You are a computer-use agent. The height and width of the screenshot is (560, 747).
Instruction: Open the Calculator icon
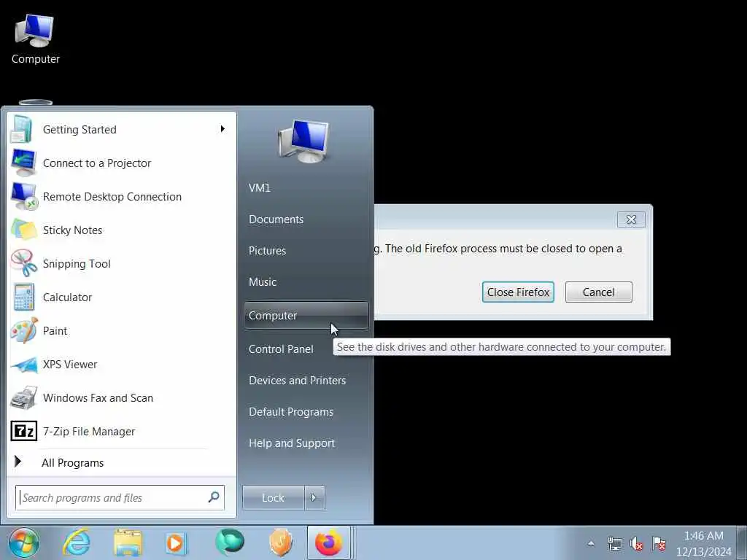(24, 297)
